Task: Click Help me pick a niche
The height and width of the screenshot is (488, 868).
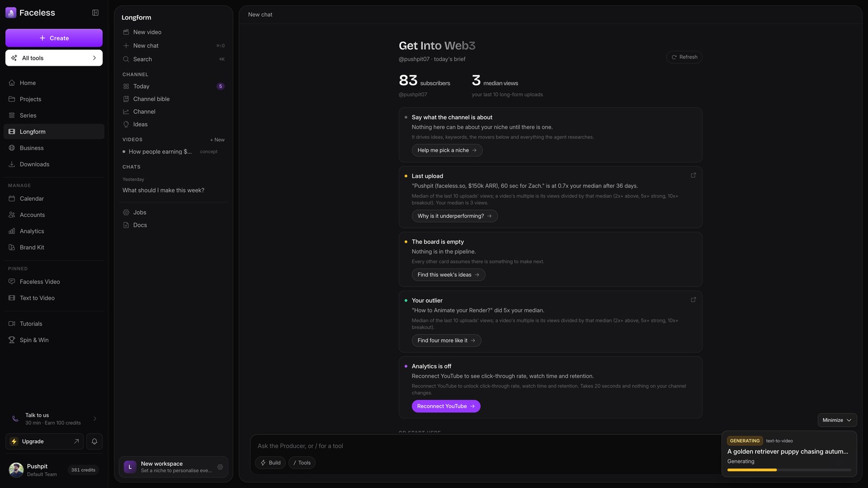Action: coord(447,150)
